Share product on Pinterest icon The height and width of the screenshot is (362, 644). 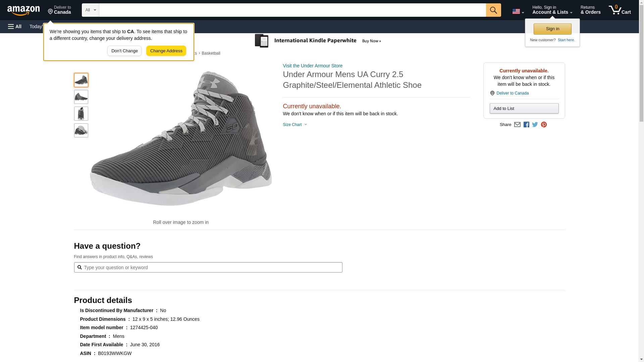544,125
